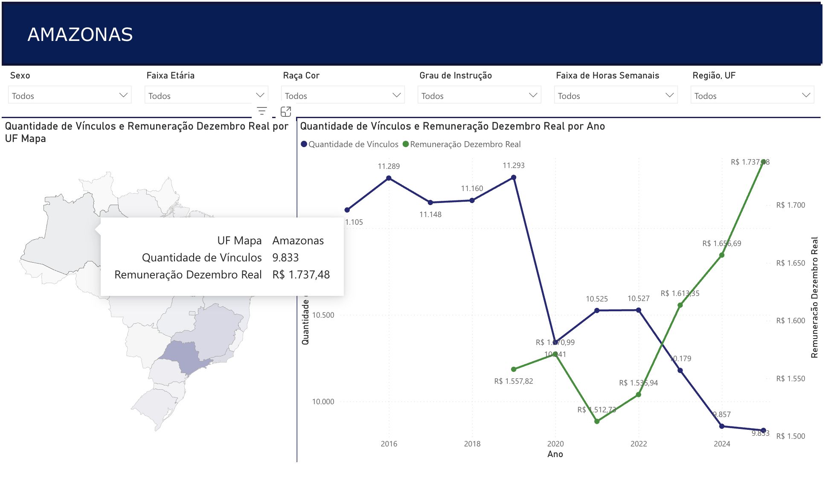Click the R$ 1.512,73 green data point
The height and width of the screenshot is (504, 825).
[x=597, y=421]
